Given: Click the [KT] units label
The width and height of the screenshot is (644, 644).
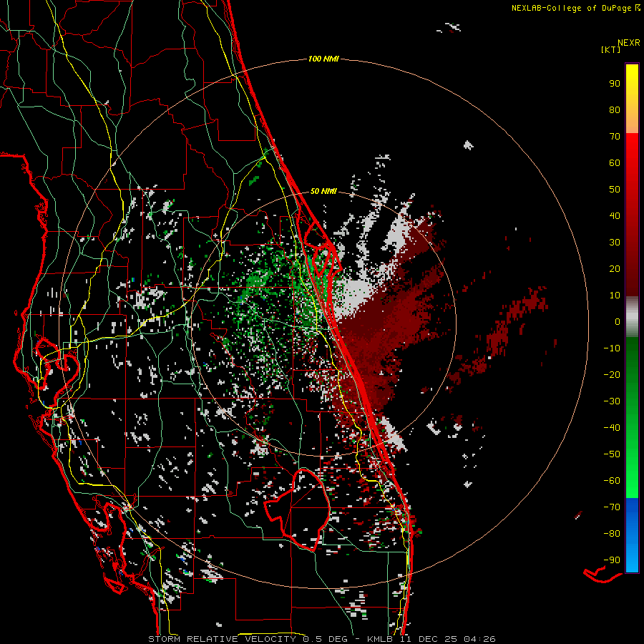Looking at the screenshot, I should point(611,49).
